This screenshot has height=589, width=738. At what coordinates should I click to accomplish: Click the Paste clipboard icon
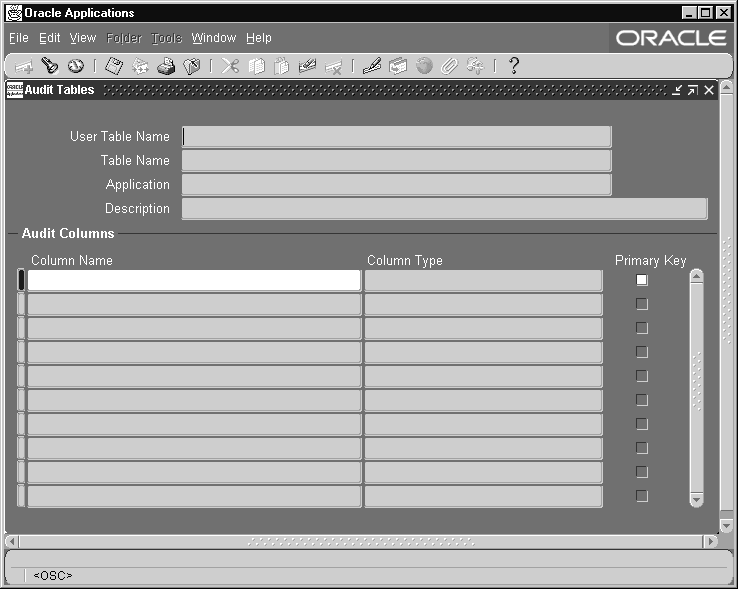tap(281, 66)
